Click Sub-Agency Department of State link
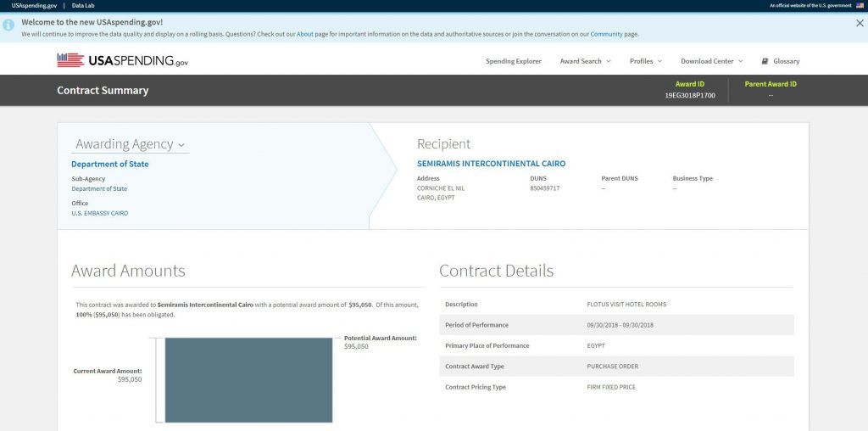This screenshot has width=868, height=431. pyautogui.click(x=99, y=188)
